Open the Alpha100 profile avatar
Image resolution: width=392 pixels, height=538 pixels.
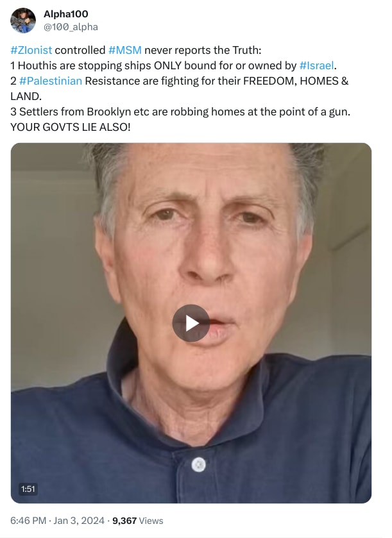point(23,21)
